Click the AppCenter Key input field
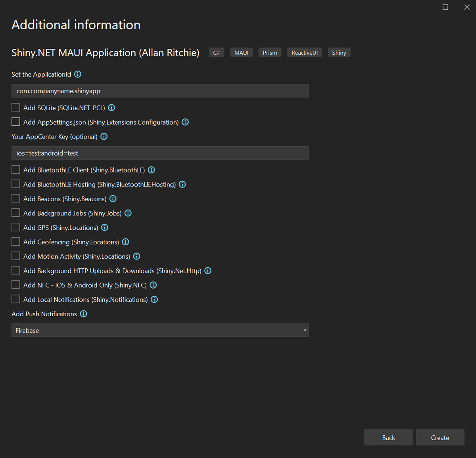The width and height of the screenshot is (476, 458). click(160, 153)
